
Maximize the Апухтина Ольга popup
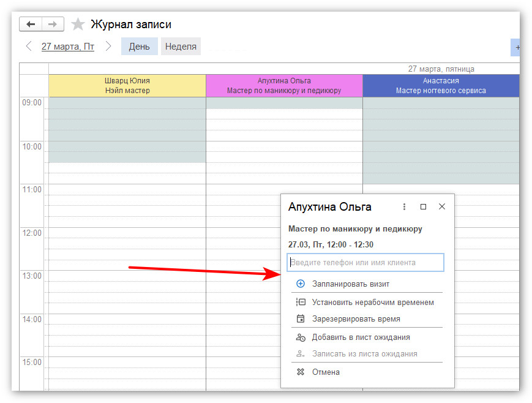(423, 206)
